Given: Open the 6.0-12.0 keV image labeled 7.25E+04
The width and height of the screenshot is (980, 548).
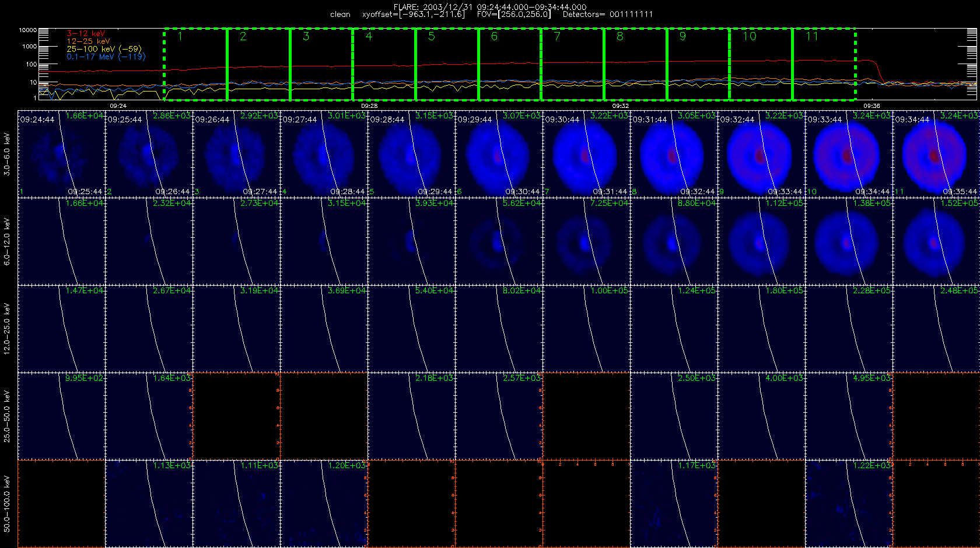Looking at the screenshot, I should point(586,241).
